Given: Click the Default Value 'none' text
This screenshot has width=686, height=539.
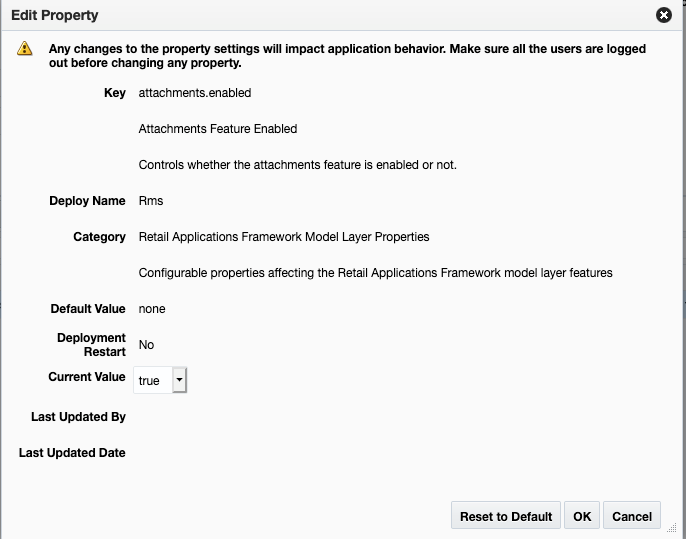Looking at the screenshot, I should pyautogui.click(x=152, y=309).
